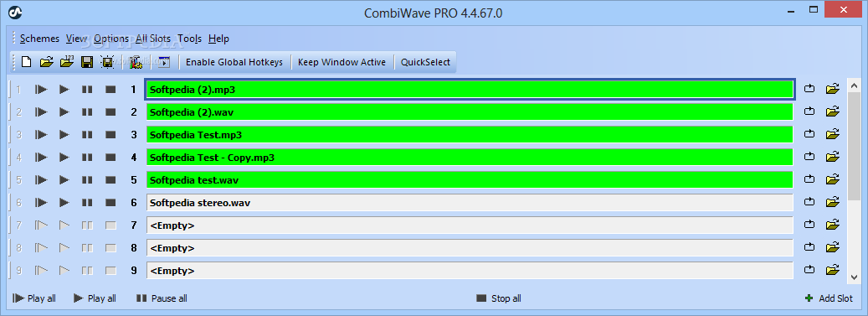Click Play all with bar-triangle icon
868x316 pixels.
tap(34, 298)
